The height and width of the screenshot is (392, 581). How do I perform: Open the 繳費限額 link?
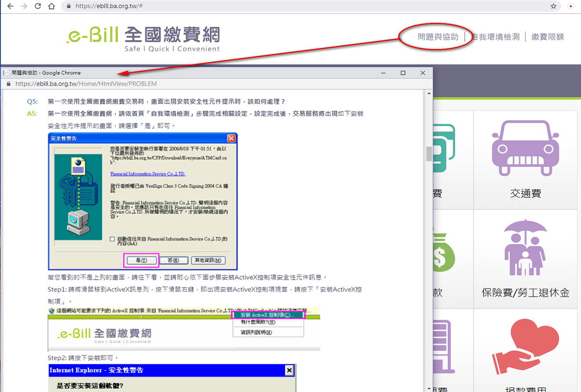pyautogui.click(x=548, y=37)
